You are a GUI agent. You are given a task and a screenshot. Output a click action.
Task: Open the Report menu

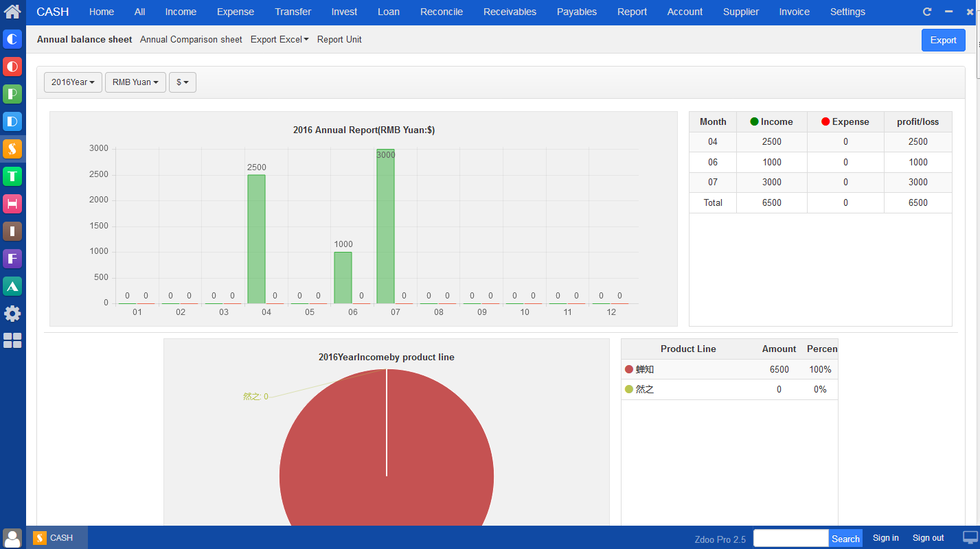(633, 12)
